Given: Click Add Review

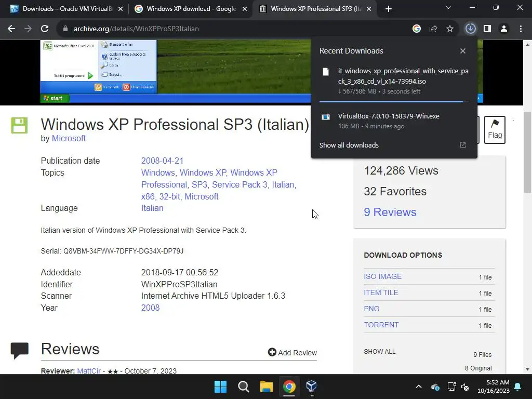Looking at the screenshot, I should click(x=292, y=353).
